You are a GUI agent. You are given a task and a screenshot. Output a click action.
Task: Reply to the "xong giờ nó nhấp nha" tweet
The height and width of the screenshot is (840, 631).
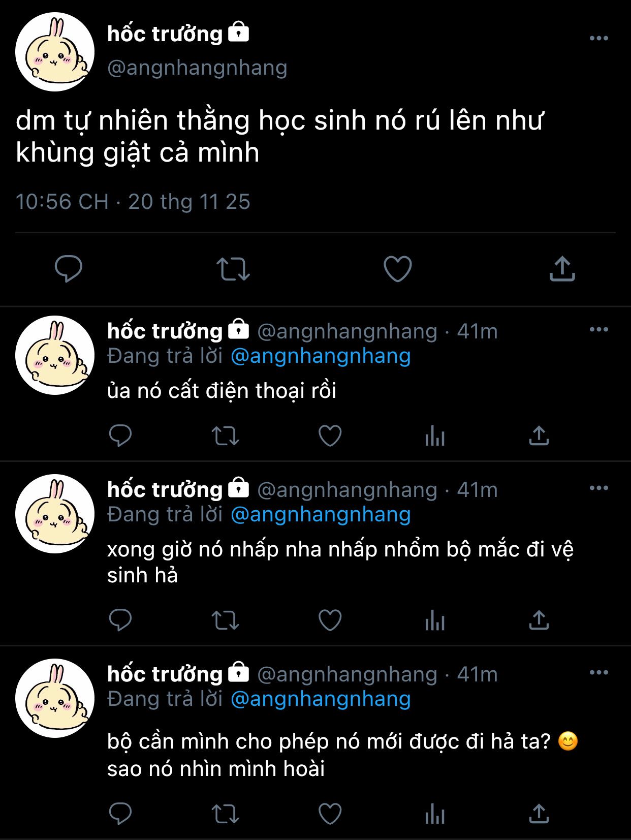point(120,620)
